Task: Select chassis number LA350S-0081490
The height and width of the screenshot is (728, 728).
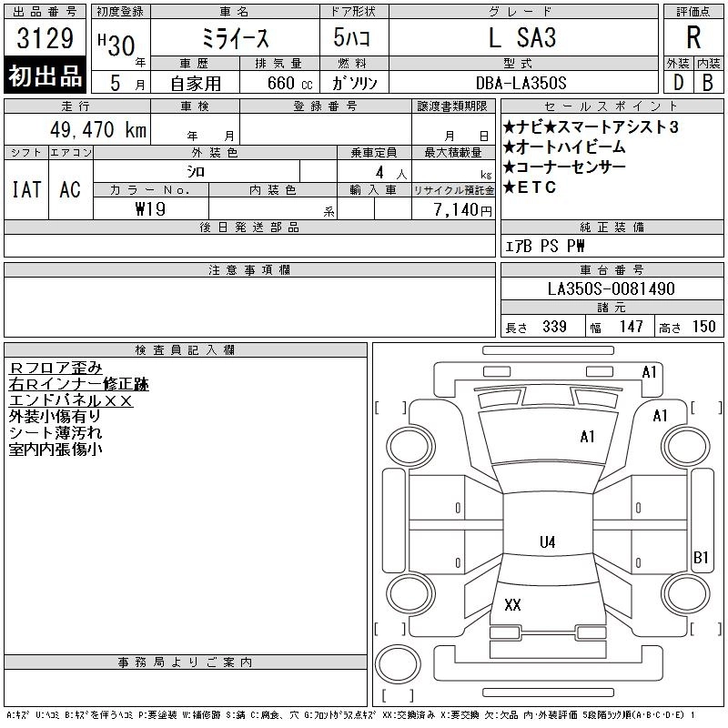Action: click(612, 288)
